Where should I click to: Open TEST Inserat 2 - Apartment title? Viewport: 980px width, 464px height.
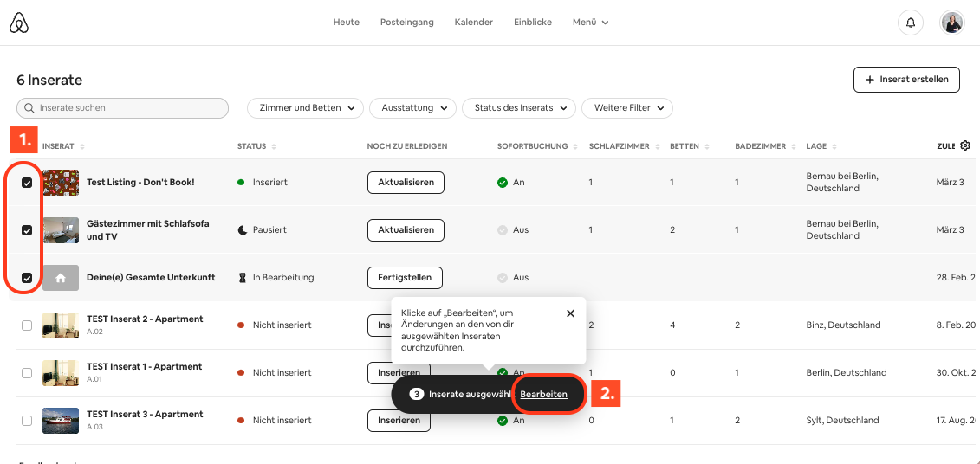coord(145,319)
